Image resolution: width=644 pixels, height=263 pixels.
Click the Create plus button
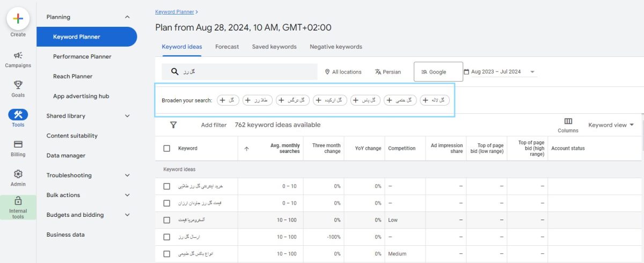click(x=18, y=18)
